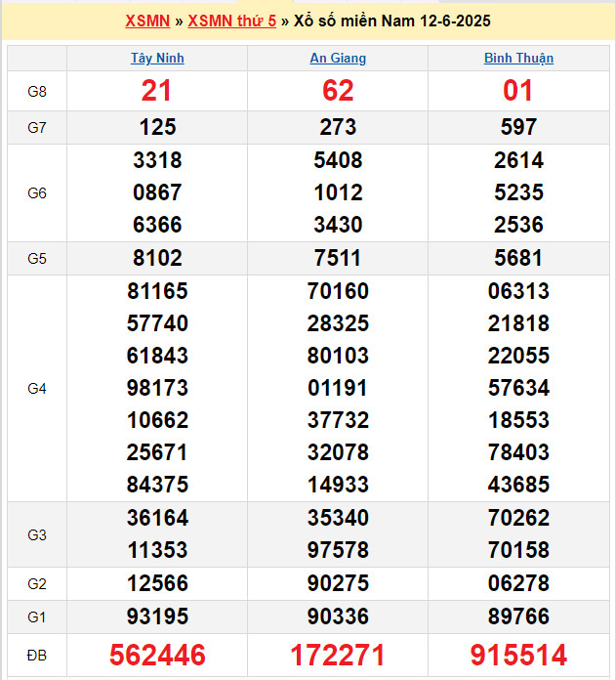Select G6 number 1012

[338, 192]
